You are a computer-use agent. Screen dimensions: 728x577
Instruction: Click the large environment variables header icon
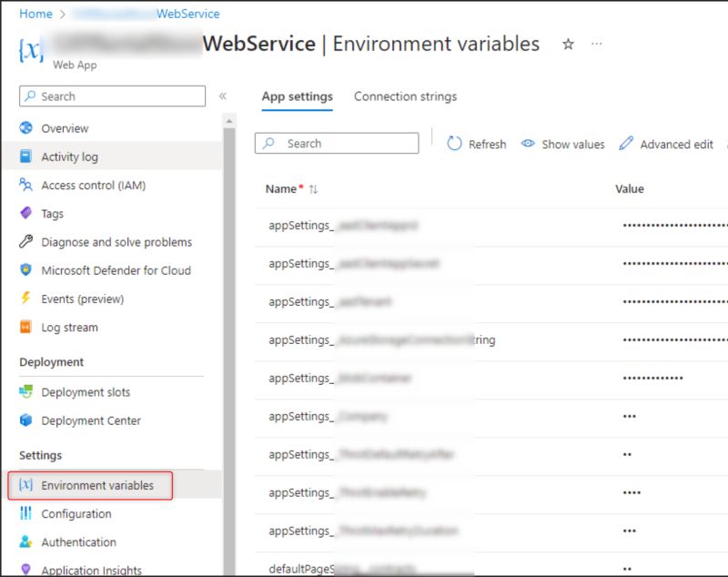point(31,49)
